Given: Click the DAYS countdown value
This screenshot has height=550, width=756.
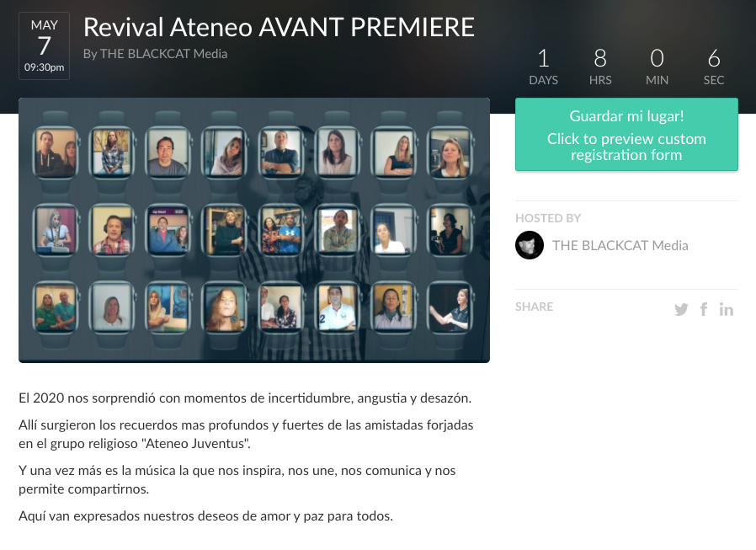Looking at the screenshot, I should tap(543, 58).
